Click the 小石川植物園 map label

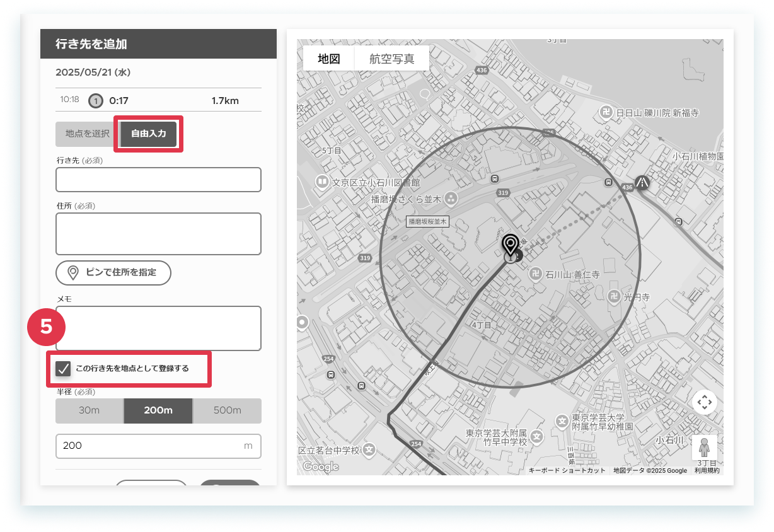697,156
